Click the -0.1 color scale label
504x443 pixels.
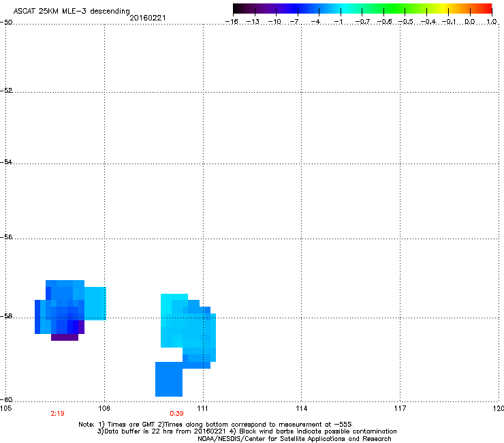click(449, 22)
